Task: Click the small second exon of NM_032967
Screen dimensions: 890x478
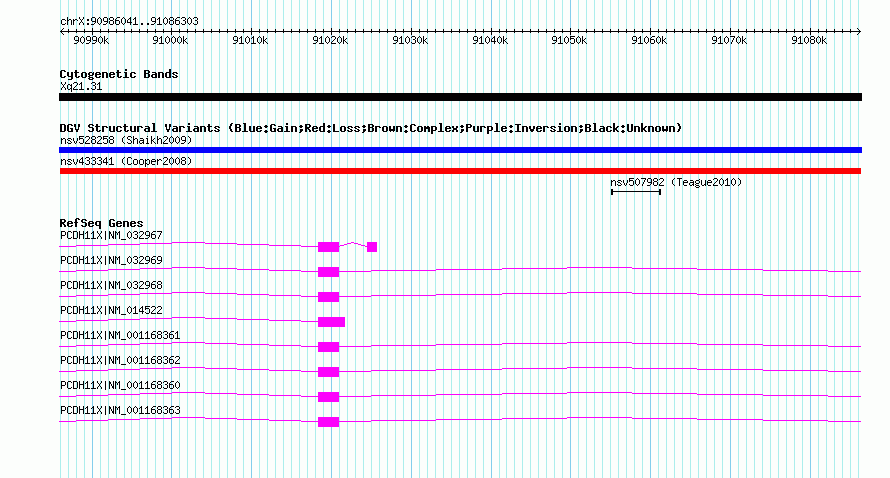Action: pos(372,247)
